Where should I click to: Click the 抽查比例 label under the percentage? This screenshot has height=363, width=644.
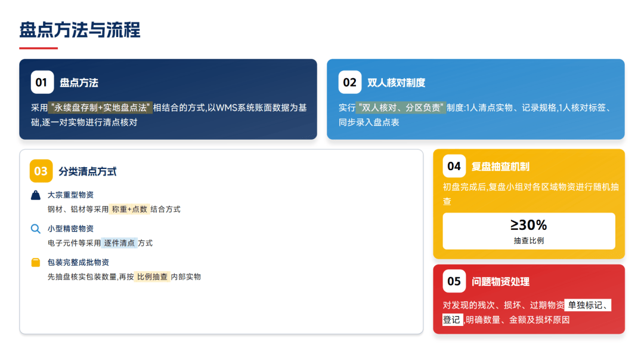pos(528,241)
